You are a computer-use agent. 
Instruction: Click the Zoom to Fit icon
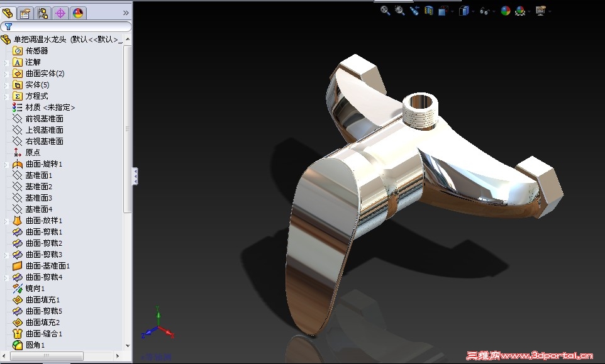click(385, 11)
